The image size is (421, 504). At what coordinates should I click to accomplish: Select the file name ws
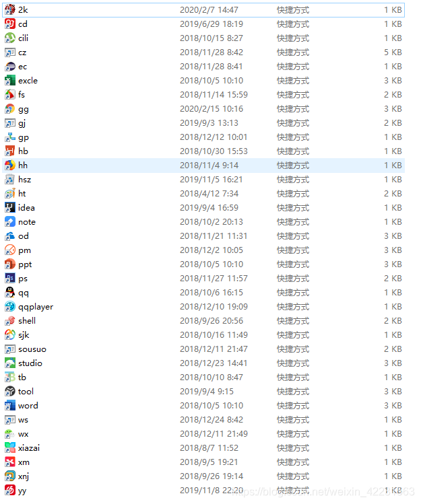(23, 420)
